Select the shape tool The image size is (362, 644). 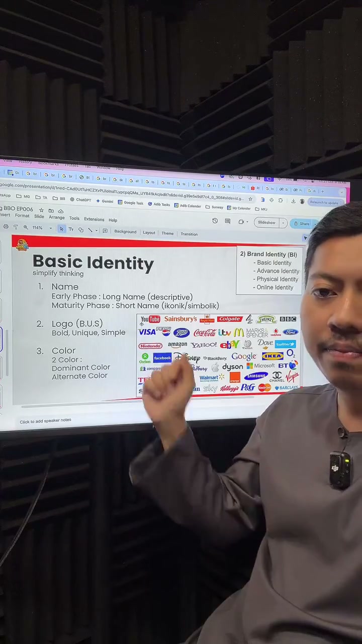pyautogui.click(x=80, y=230)
